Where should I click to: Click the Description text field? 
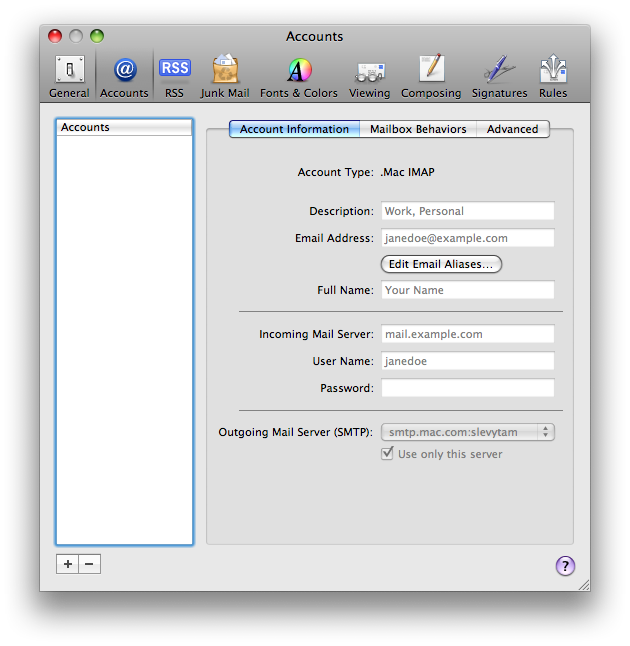click(x=467, y=211)
